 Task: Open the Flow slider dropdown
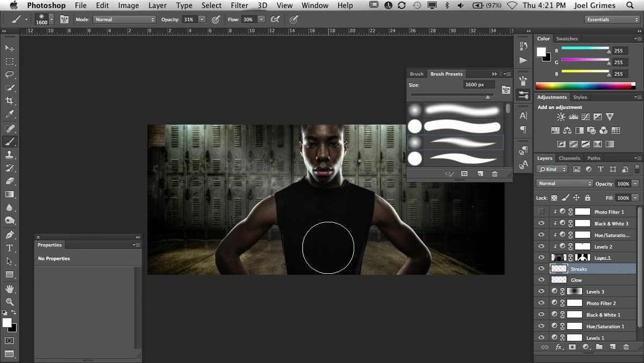[x=261, y=19]
